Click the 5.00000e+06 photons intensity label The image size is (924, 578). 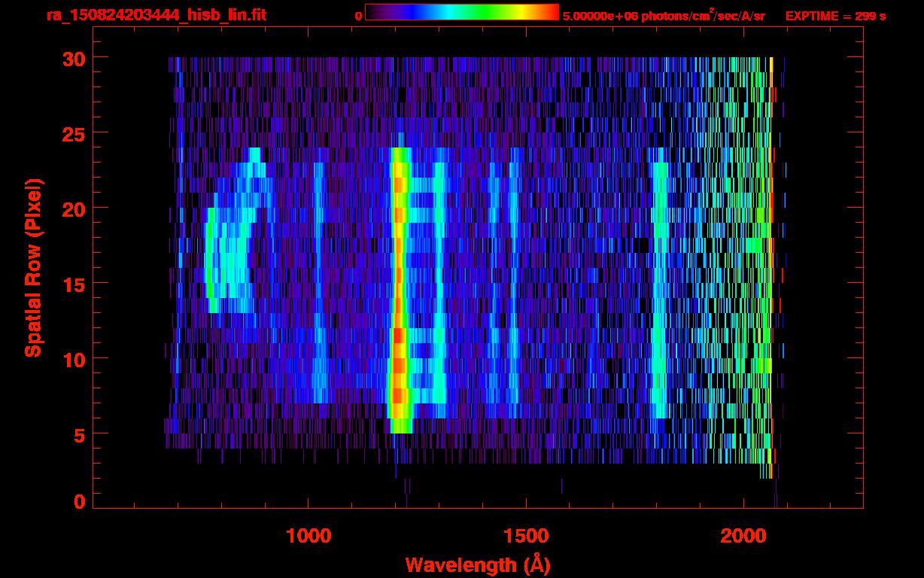tap(664, 16)
